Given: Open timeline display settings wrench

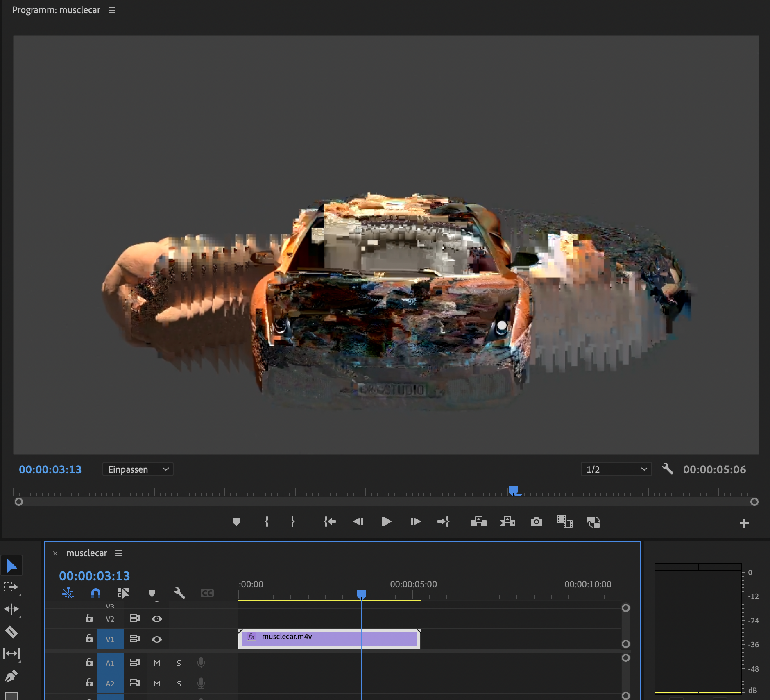Looking at the screenshot, I should [x=179, y=593].
